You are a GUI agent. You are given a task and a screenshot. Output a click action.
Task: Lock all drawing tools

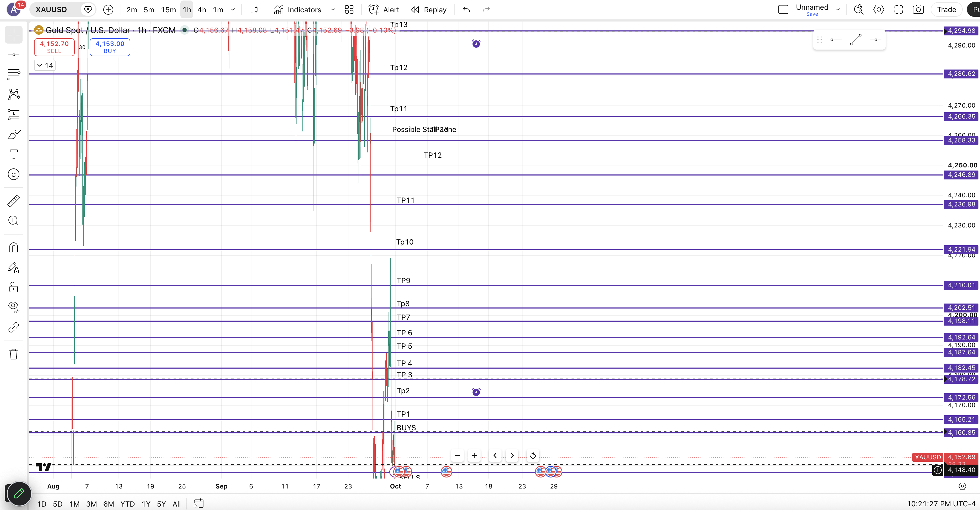[x=14, y=287]
